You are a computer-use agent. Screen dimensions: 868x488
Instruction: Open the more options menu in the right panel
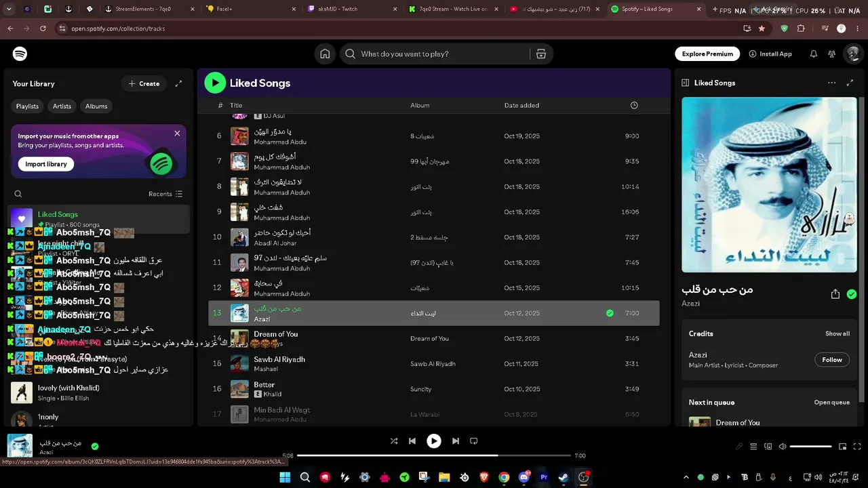[x=831, y=83]
